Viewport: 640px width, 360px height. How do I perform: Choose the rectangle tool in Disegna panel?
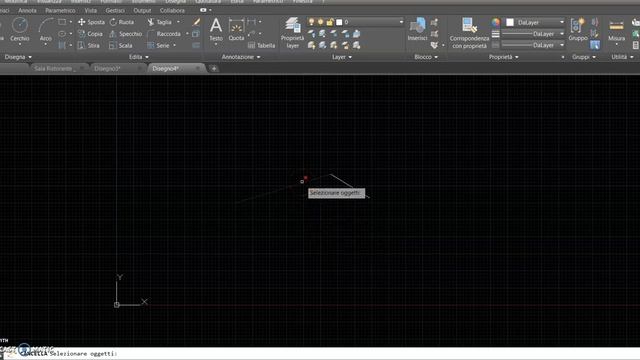[62, 22]
